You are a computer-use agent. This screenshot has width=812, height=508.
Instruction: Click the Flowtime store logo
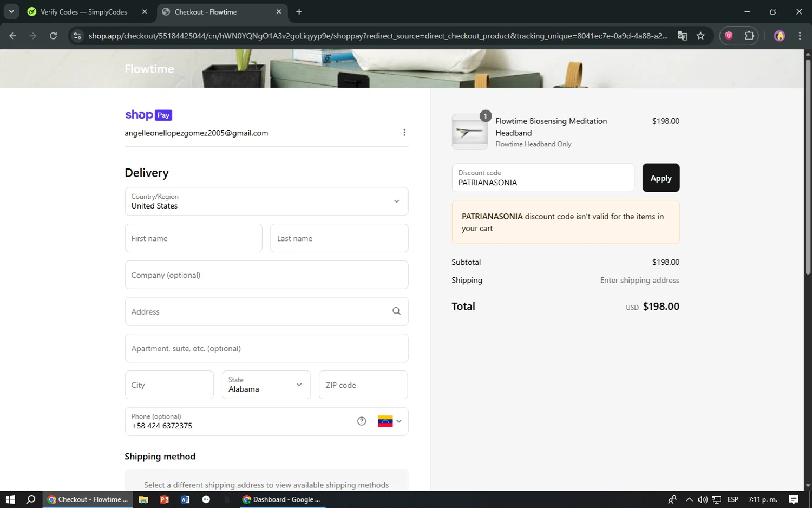(149, 69)
